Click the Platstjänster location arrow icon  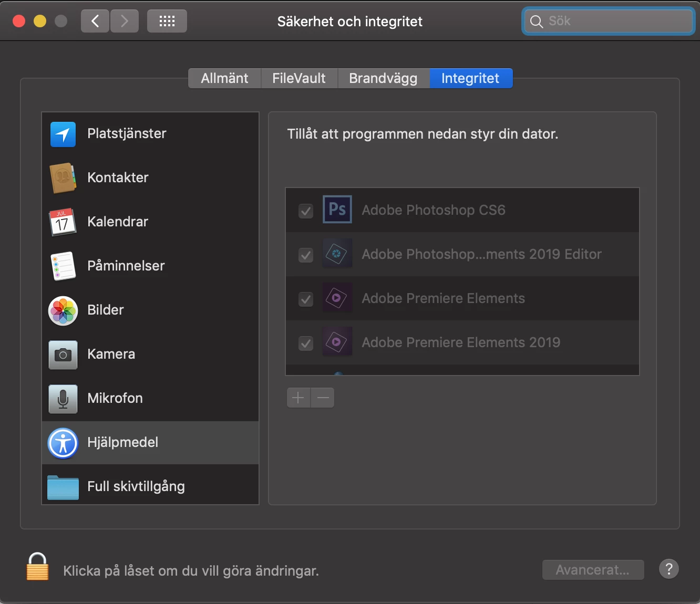point(63,134)
